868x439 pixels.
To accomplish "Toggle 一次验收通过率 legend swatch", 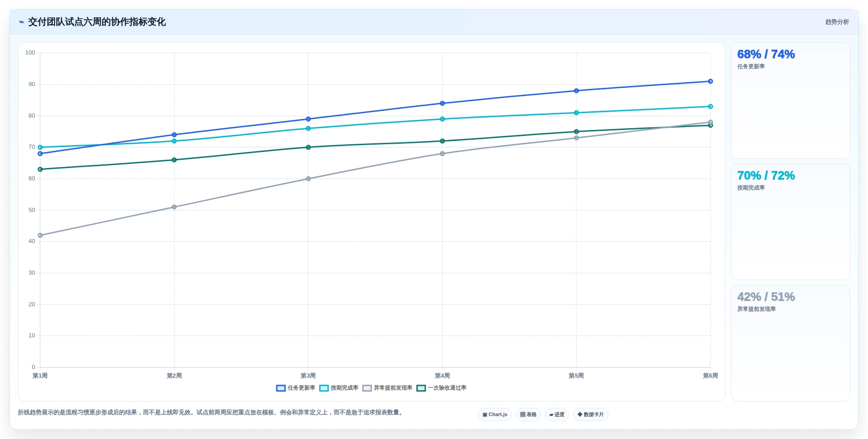I will [421, 388].
